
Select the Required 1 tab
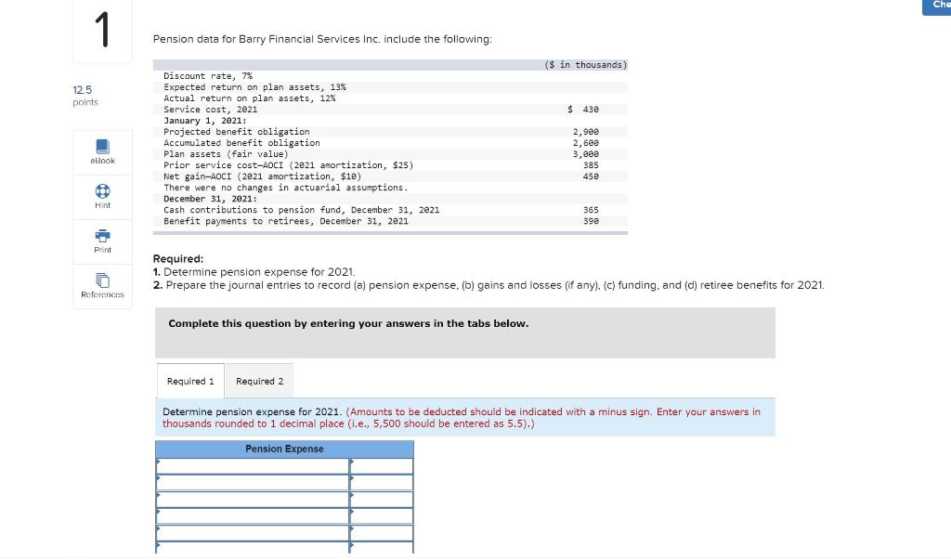point(189,381)
